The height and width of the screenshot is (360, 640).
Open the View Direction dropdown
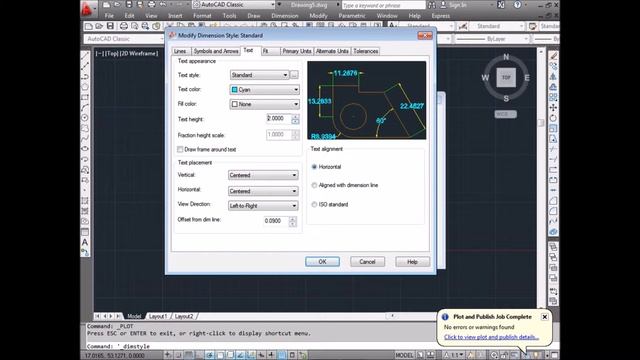tap(263, 206)
